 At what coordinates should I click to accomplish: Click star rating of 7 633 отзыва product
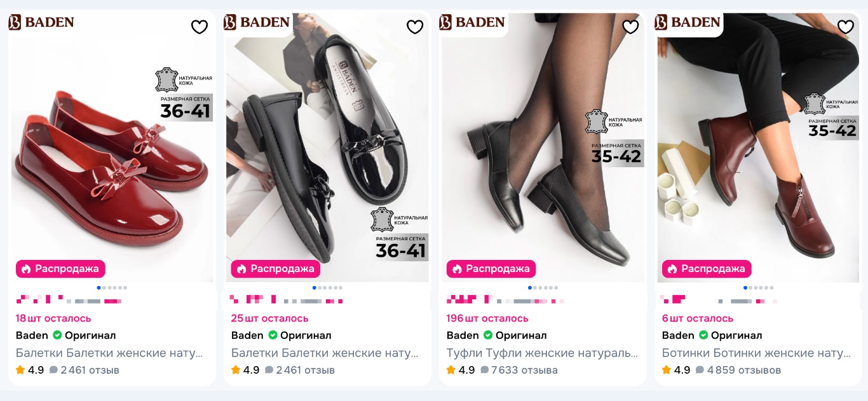click(451, 370)
